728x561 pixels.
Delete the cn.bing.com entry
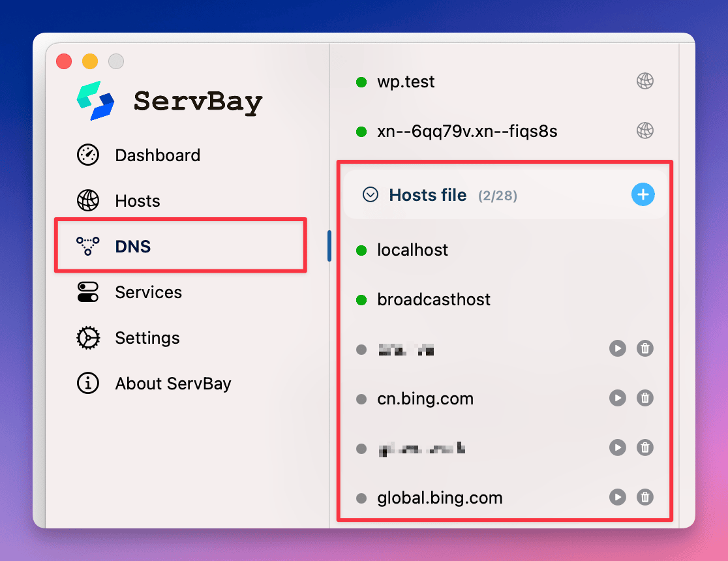(645, 398)
